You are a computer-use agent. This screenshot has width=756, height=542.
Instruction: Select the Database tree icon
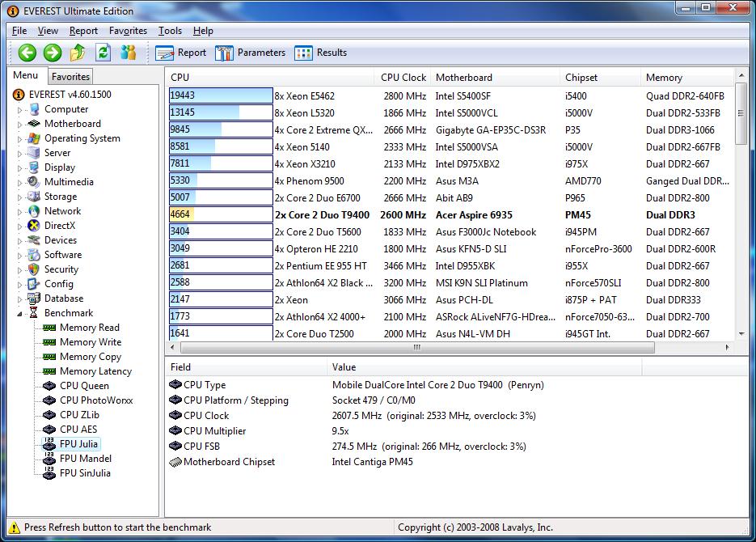[34, 299]
